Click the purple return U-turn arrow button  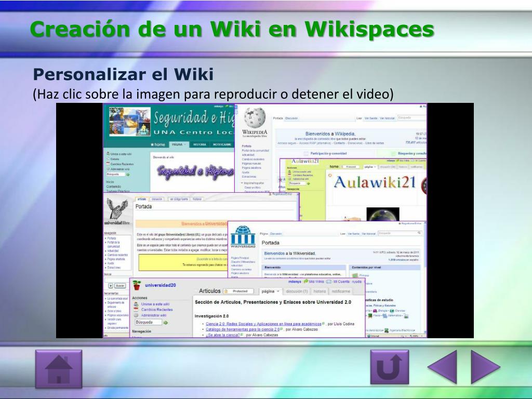click(389, 367)
